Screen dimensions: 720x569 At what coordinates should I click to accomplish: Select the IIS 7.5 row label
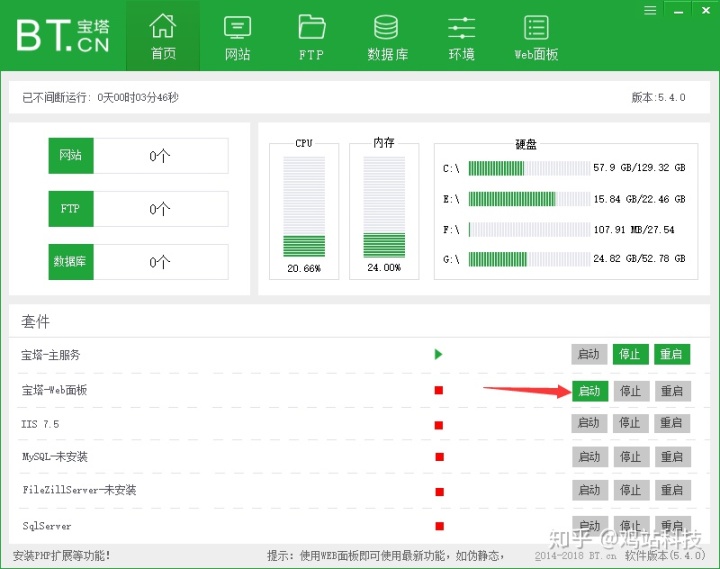40,424
